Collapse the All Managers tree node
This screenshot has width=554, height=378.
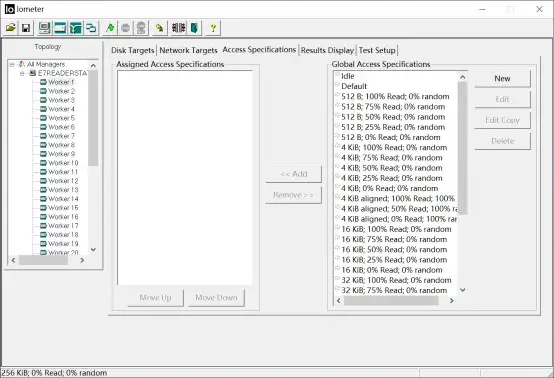coord(12,64)
